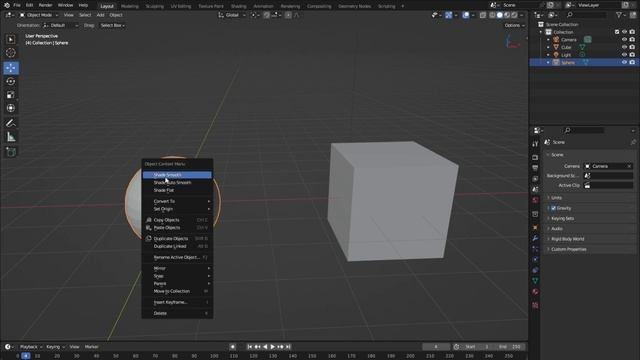The width and height of the screenshot is (640, 360).
Task: Click the current frame number field
Action: click(x=436, y=347)
